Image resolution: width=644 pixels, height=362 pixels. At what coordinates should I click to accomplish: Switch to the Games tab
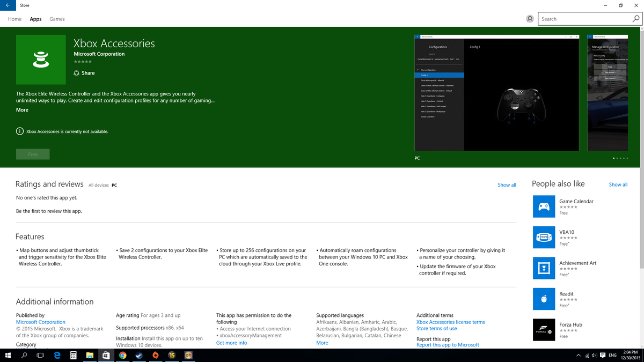57,19
